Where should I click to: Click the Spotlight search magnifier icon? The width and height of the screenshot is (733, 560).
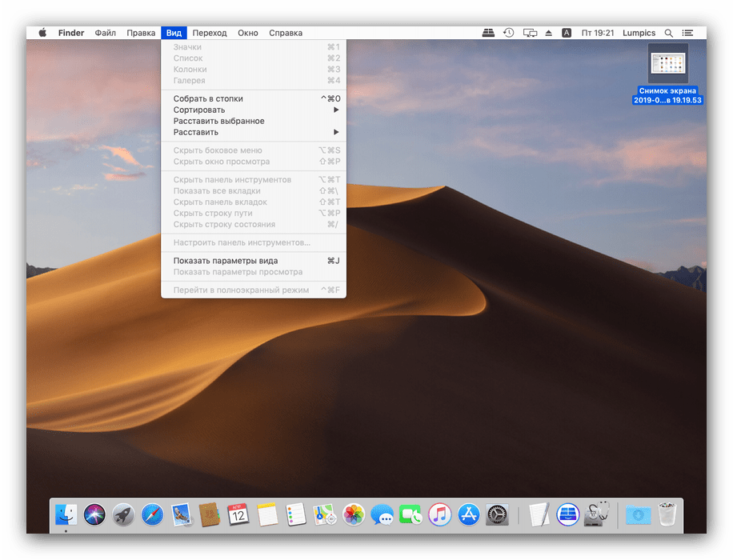click(x=669, y=33)
